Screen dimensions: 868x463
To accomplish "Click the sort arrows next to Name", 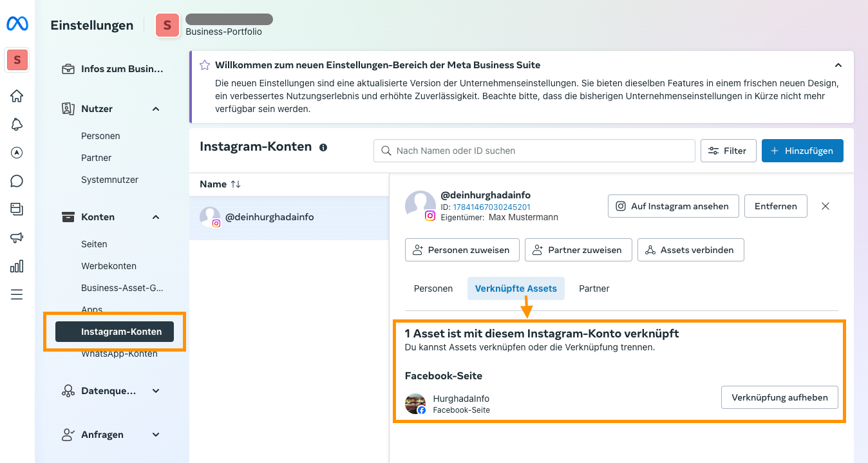I will point(236,184).
